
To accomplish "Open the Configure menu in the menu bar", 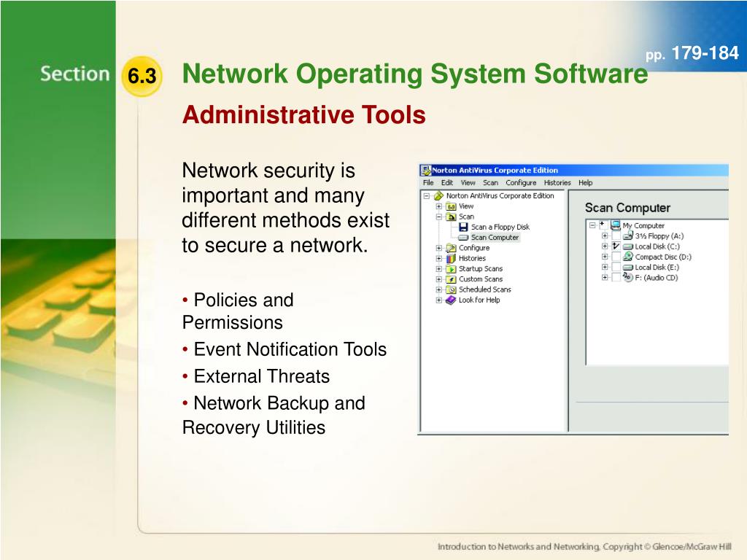I will pyautogui.click(x=521, y=183).
